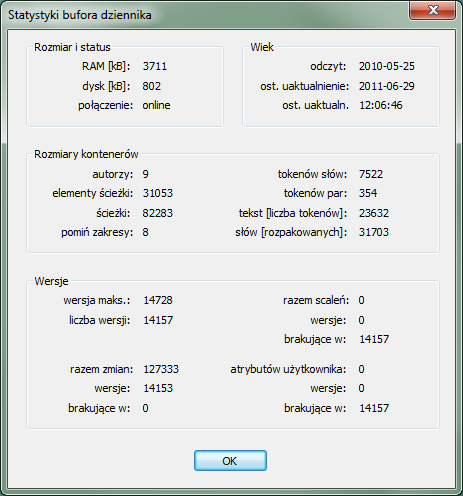463x496 pixels.
Task: Click the tekst [liczba tokenów] value 23632
Action: [374, 213]
